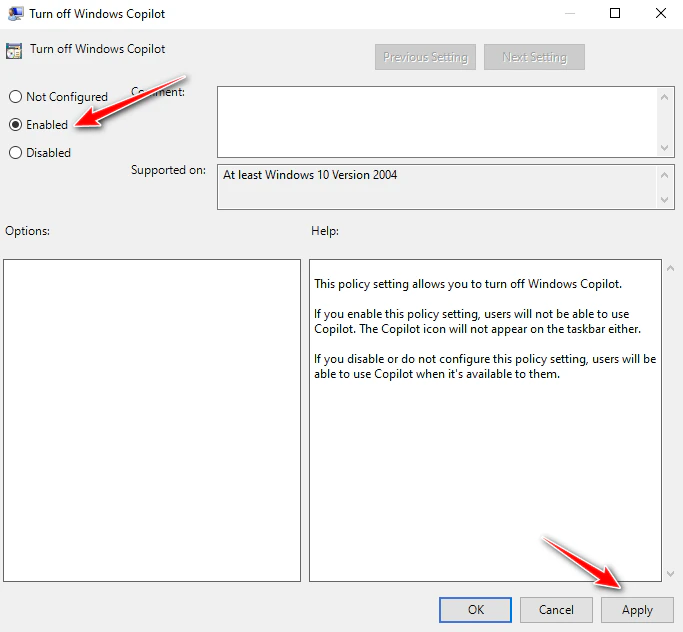Click the Previous Setting button
This screenshot has height=632, width=683.
tap(425, 57)
